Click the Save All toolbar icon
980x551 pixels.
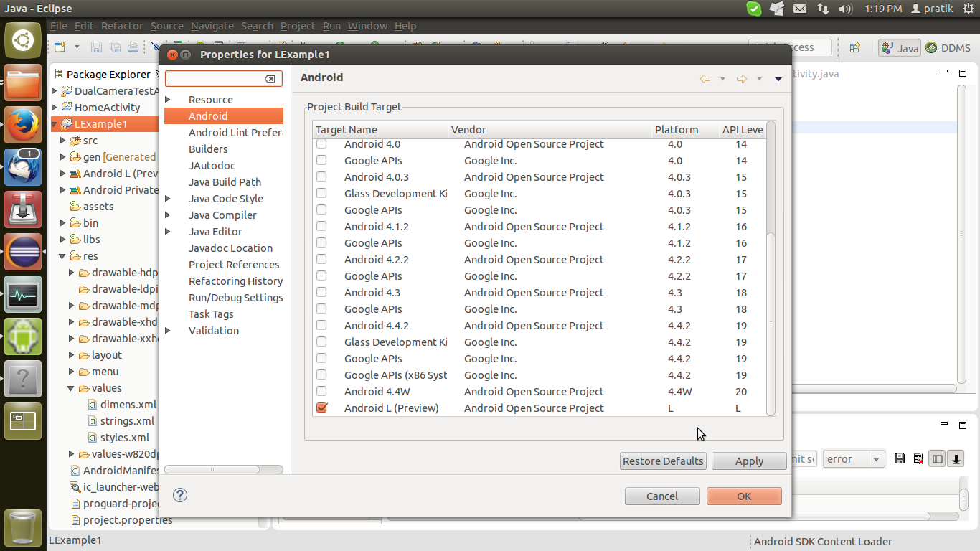click(115, 47)
